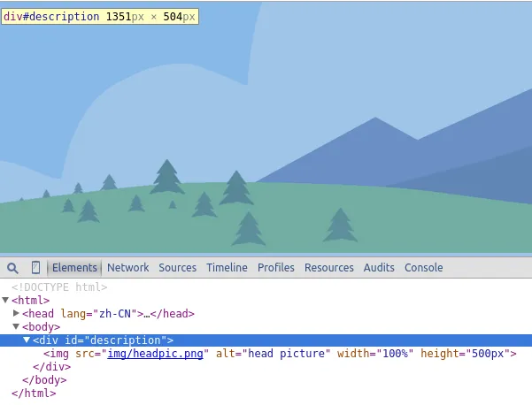Open the Console tab
The height and width of the screenshot is (405, 532).
click(423, 268)
